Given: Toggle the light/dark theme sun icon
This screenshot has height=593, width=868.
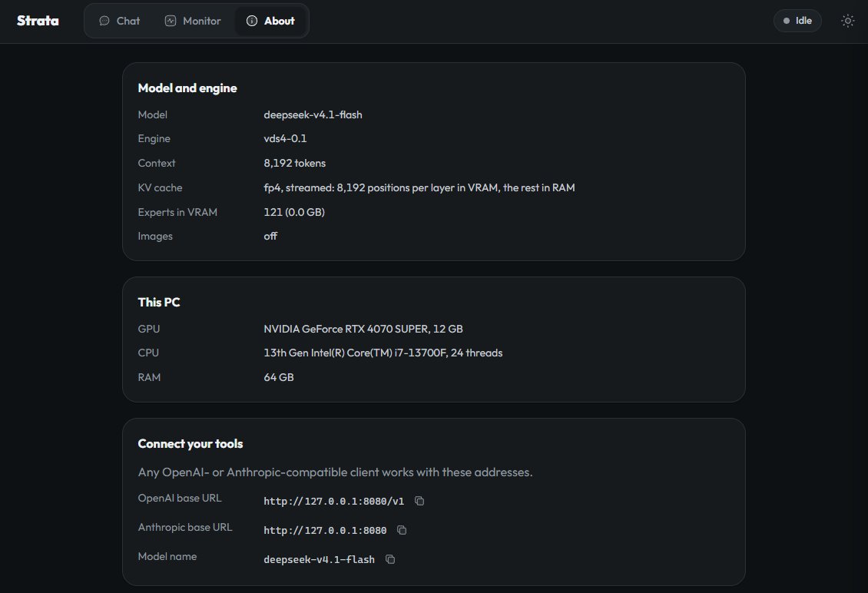Looking at the screenshot, I should tap(847, 21).
